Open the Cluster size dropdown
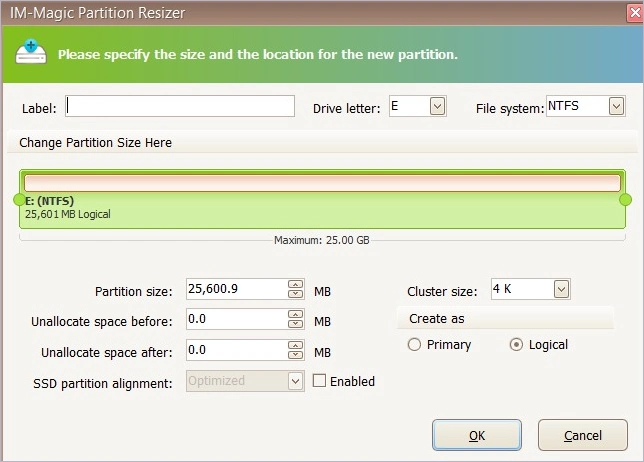 pos(561,289)
